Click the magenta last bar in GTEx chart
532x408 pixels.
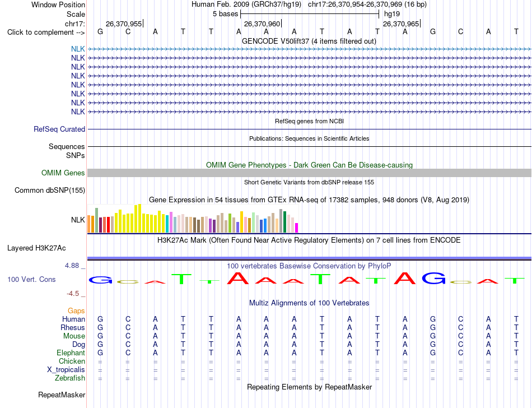(297, 228)
